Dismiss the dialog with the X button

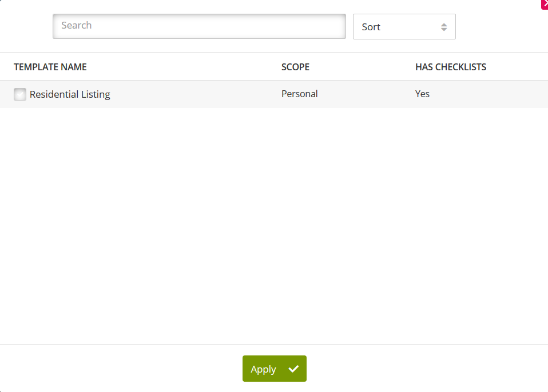(x=545, y=5)
